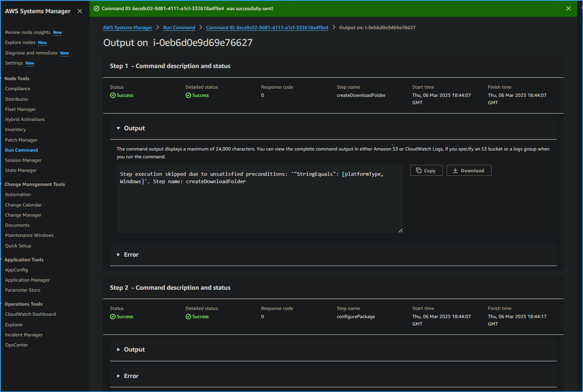
Task: Go to Run Command breadcrumb link
Action: [x=179, y=28]
